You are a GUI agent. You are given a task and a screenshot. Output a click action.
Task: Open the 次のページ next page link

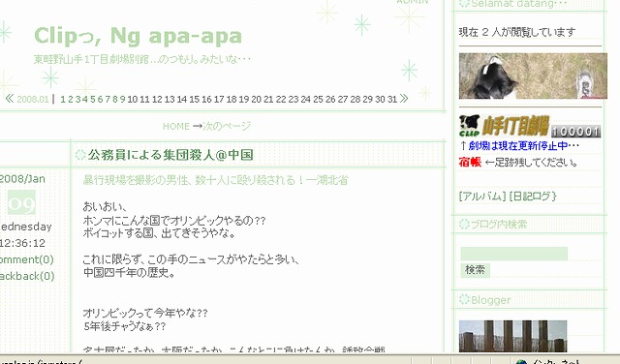coord(227,126)
